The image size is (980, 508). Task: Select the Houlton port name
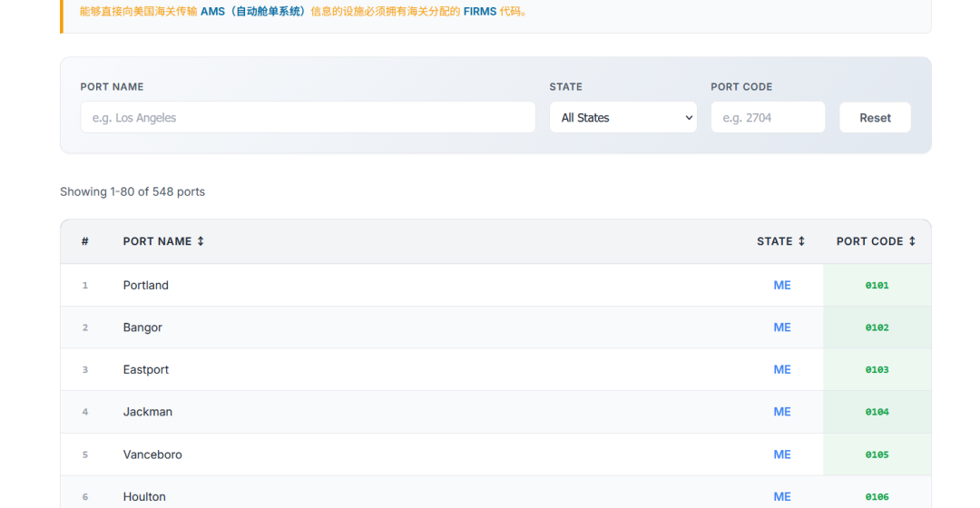click(x=144, y=497)
